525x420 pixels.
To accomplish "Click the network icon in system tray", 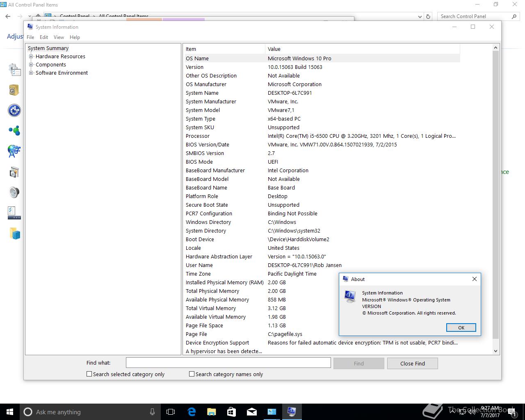I will 462,412.
